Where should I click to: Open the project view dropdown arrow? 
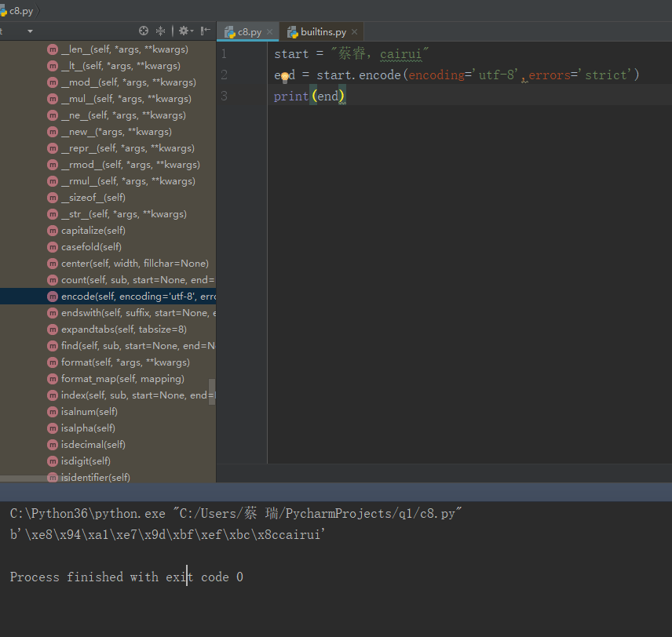(30, 31)
